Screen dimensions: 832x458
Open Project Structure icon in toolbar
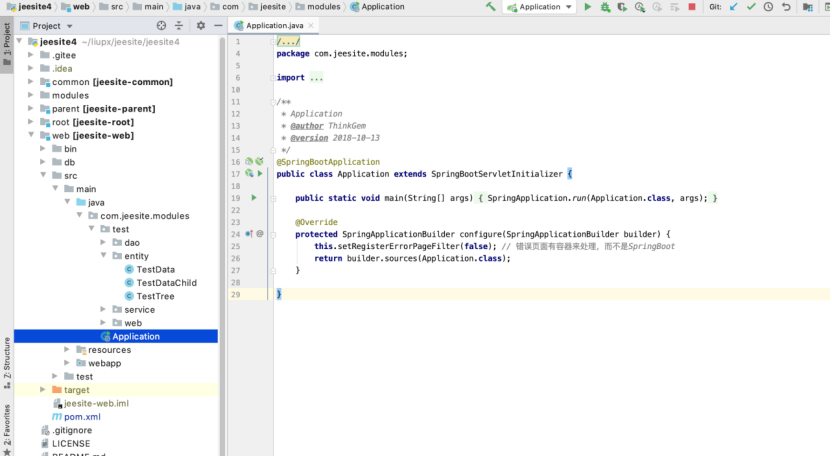click(x=808, y=7)
